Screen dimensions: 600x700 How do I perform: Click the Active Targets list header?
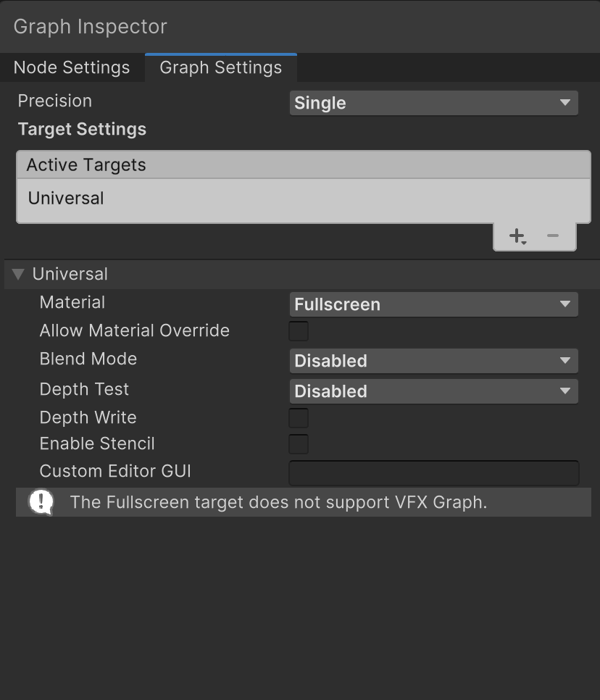(86, 165)
